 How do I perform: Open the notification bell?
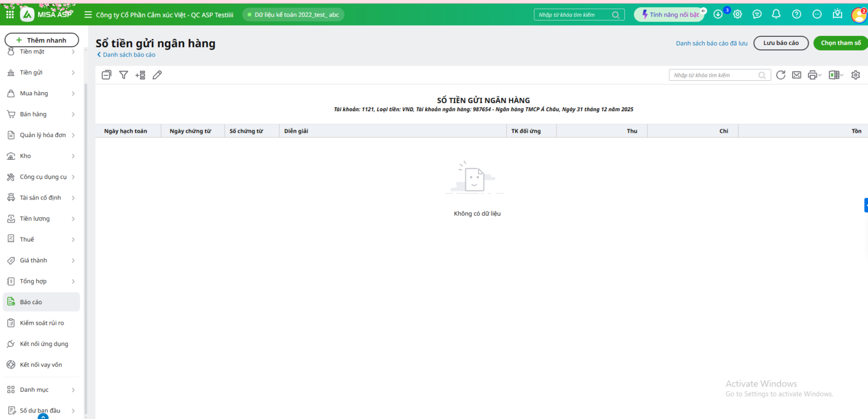click(776, 15)
